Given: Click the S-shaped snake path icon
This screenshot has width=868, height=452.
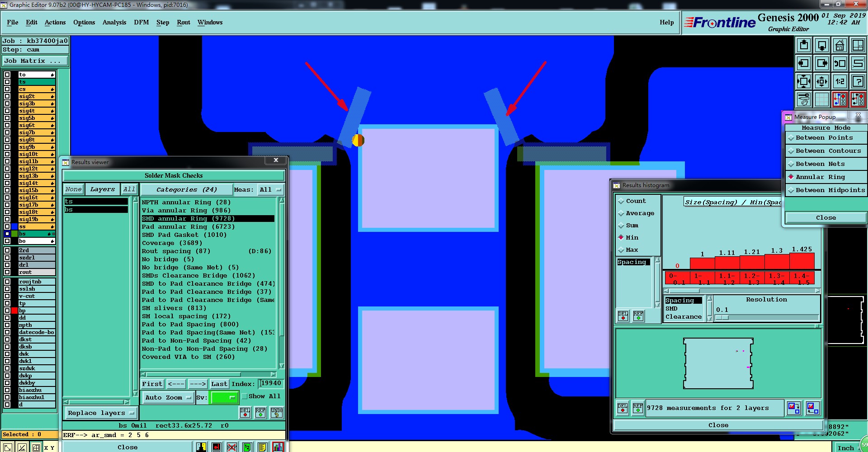Looking at the screenshot, I should tap(858, 63).
